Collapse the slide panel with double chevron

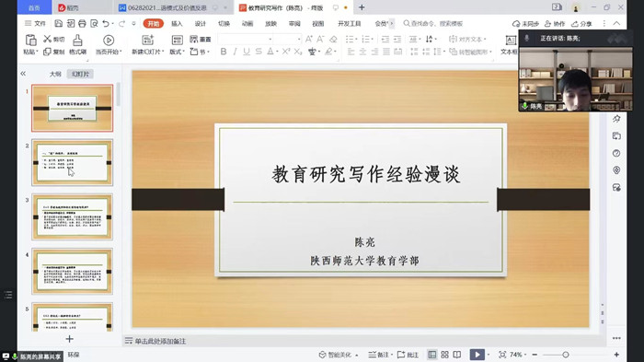[23, 74]
